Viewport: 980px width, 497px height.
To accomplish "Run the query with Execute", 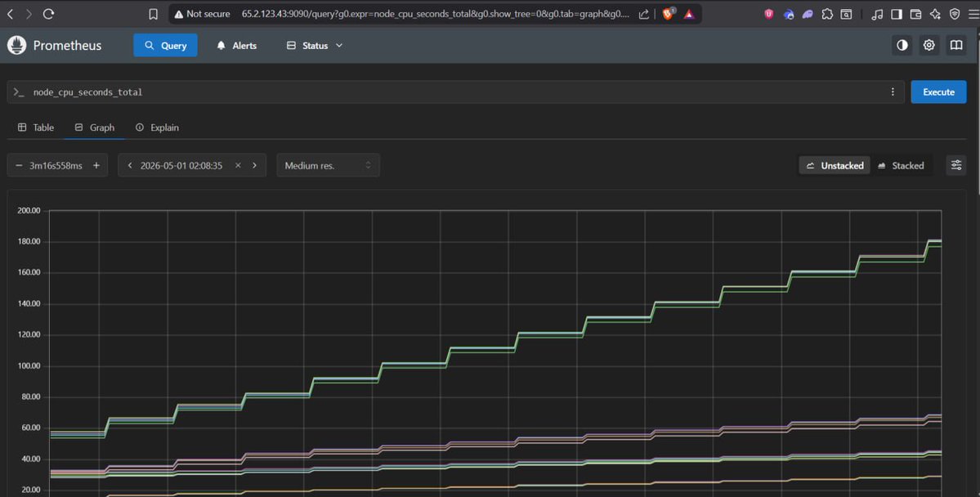I will 938,92.
